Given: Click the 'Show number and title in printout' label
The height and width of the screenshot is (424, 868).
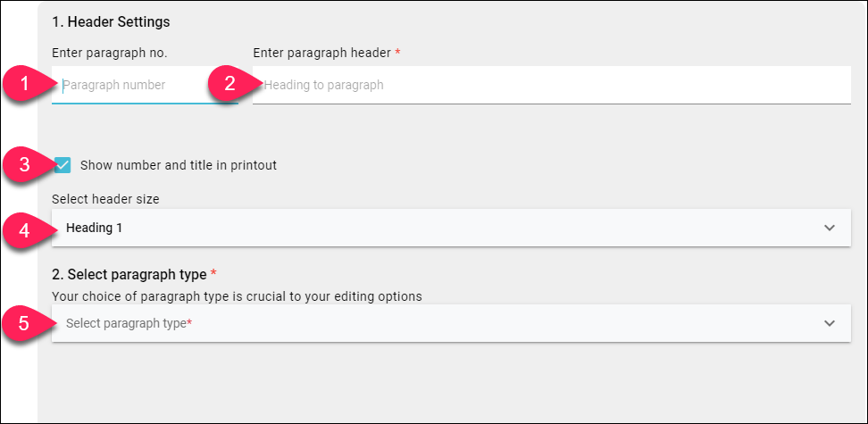Looking at the screenshot, I should pyautogui.click(x=179, y=165).
